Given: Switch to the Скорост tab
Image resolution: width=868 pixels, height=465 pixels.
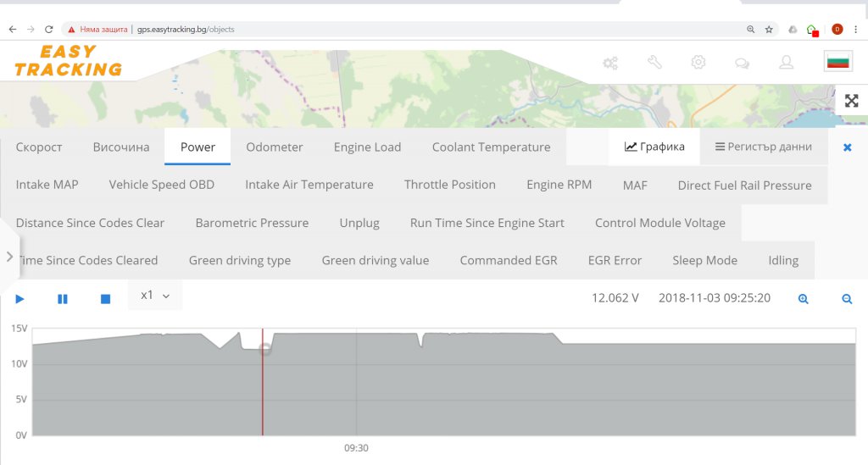Looking at the screenshot, I should (39, 147).
